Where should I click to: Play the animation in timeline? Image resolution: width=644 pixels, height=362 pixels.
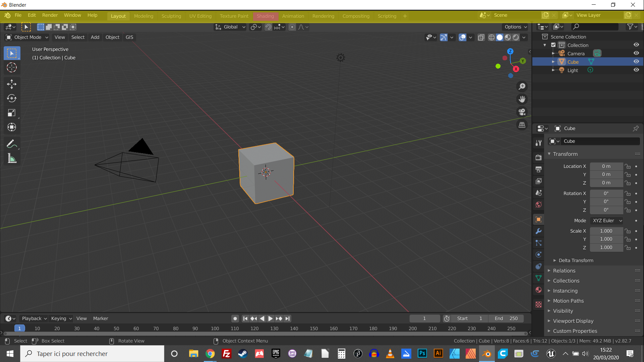coord(271,318)
